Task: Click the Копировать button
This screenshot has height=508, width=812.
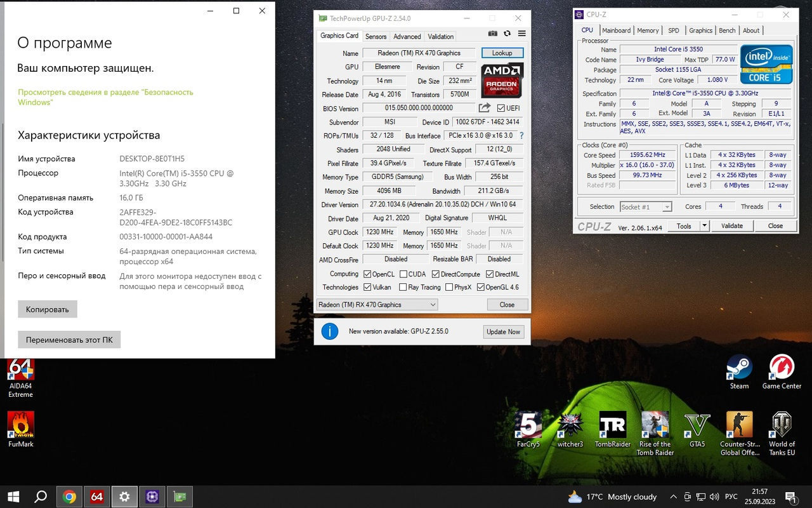Action: tap(48, 309)
